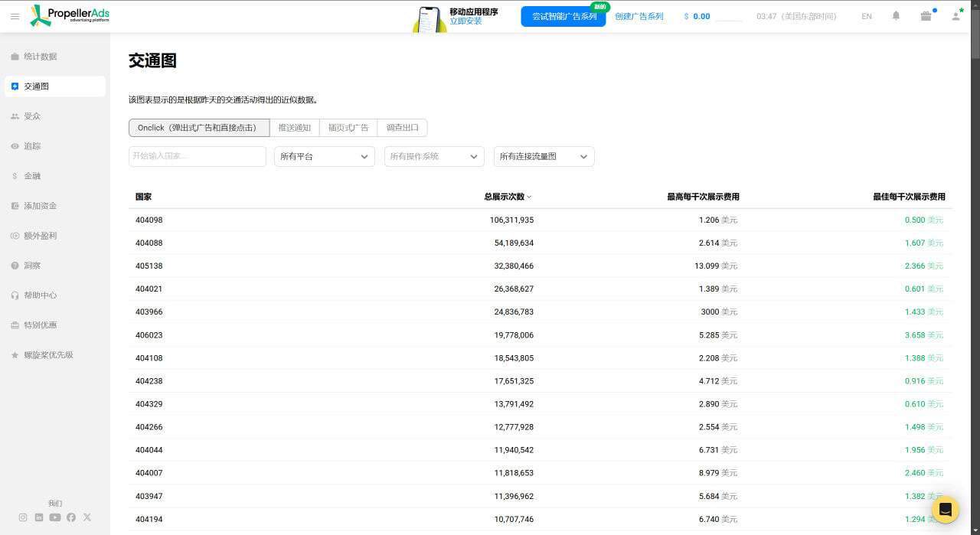The image size is (980, 535).
Task: Open the X social icon
Action: pos(87,517)
